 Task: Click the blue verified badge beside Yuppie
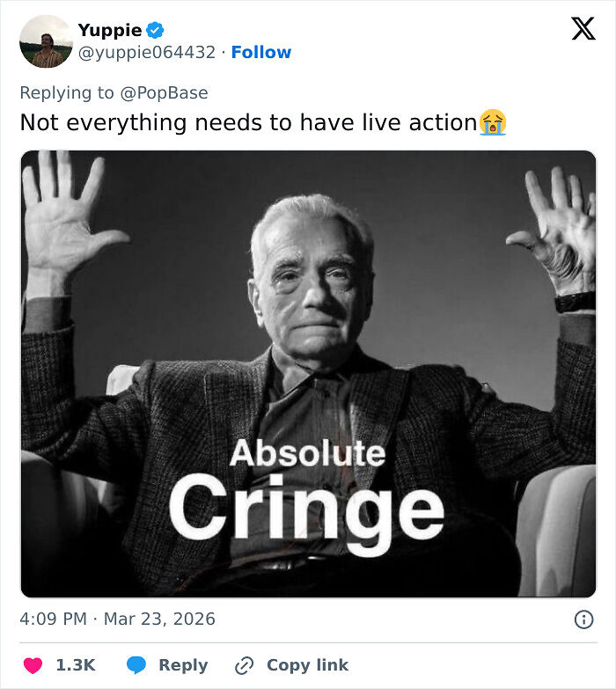click(155, 30)
